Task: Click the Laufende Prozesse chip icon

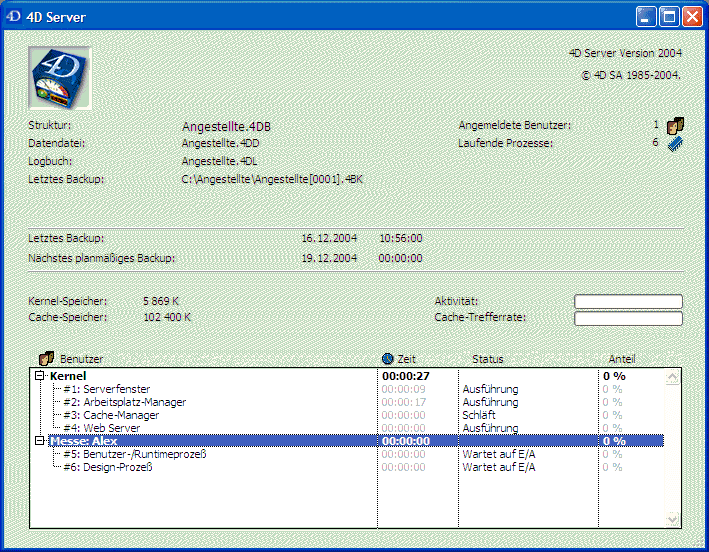Action: pyautogui.click(x=675, y=144)
